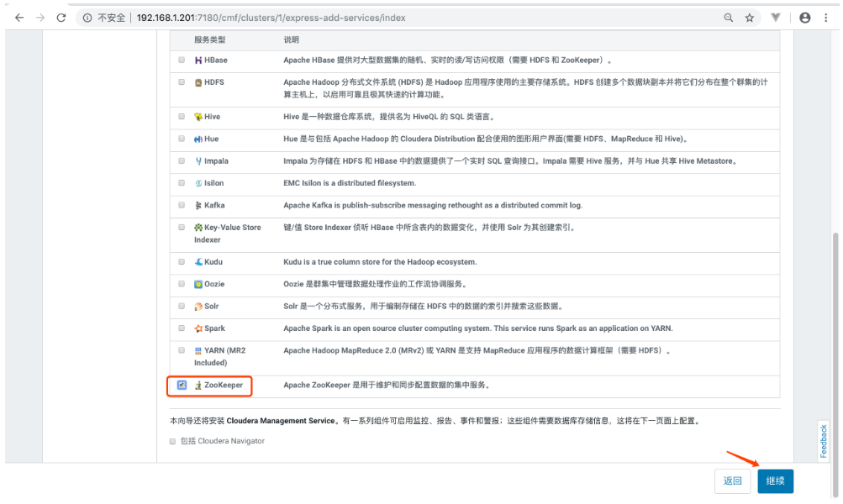Click the Oozie service name
This screenshot has width=843, height=504.
(x=214, y=284)
